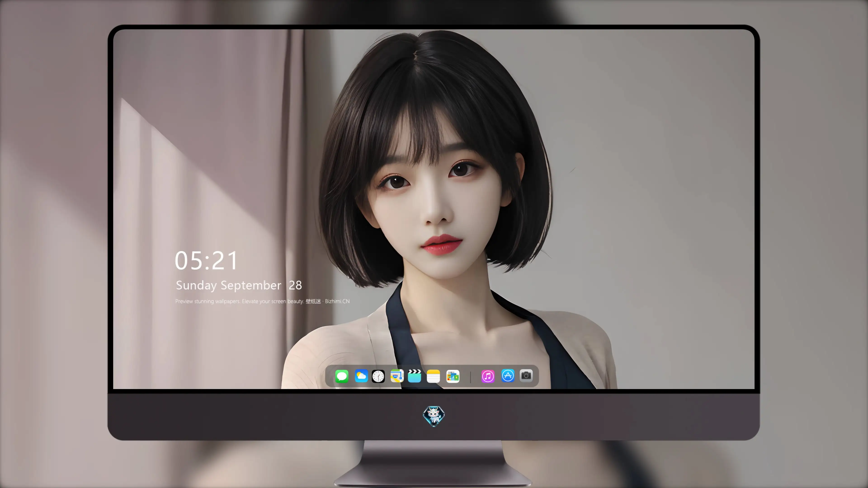This screenshot has width=868, height=488.
Task: Click the 05:21 clock widget
Action: click(x=206, y=261)
